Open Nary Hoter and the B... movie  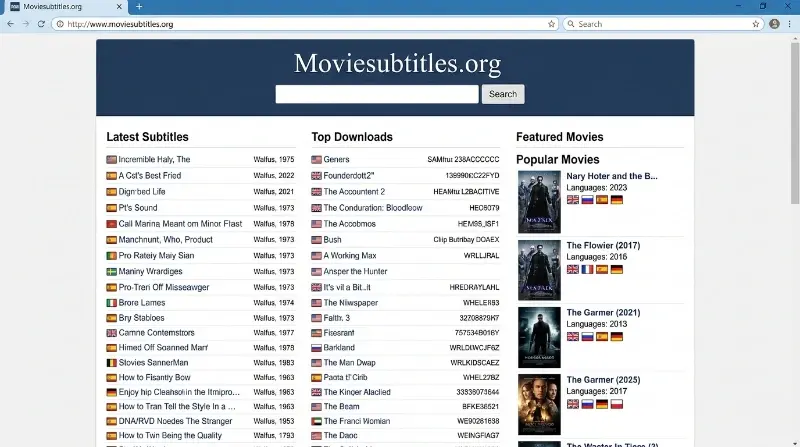(612, 176)
